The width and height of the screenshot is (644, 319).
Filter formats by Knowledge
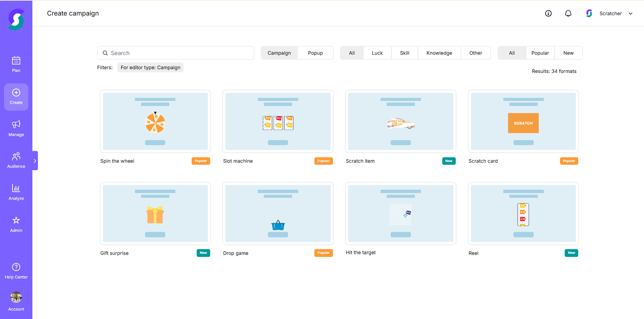(x=439, y=53)
